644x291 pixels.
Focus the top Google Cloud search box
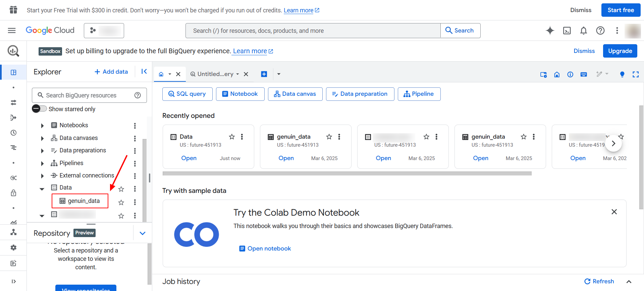[313, 30]
